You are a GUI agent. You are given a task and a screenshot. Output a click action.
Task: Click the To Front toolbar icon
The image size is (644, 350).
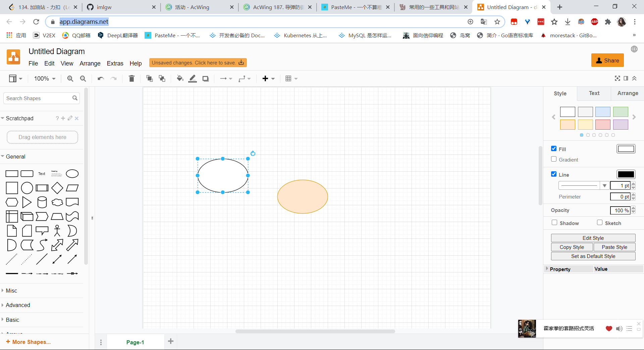click(x=150, y=79)
